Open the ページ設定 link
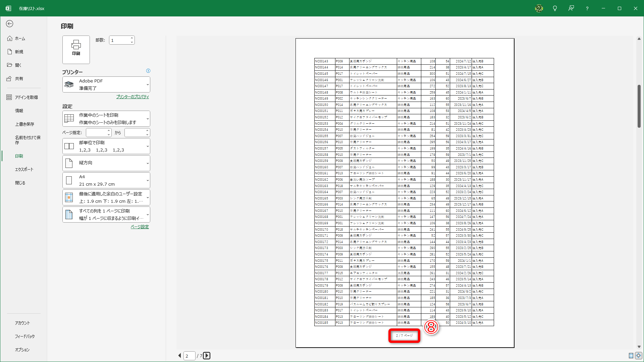 pos(140,227)
